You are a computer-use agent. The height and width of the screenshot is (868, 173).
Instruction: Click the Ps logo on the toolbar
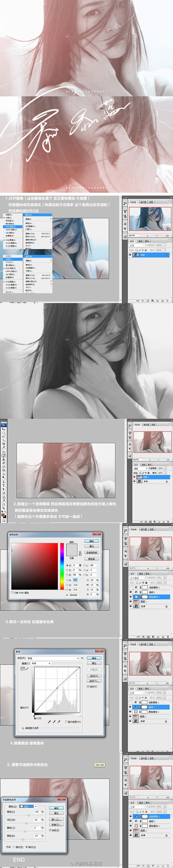[x=4, y=425]
